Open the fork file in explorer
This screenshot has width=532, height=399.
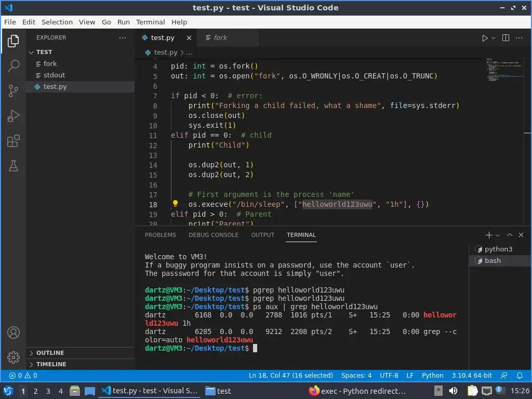81,63
